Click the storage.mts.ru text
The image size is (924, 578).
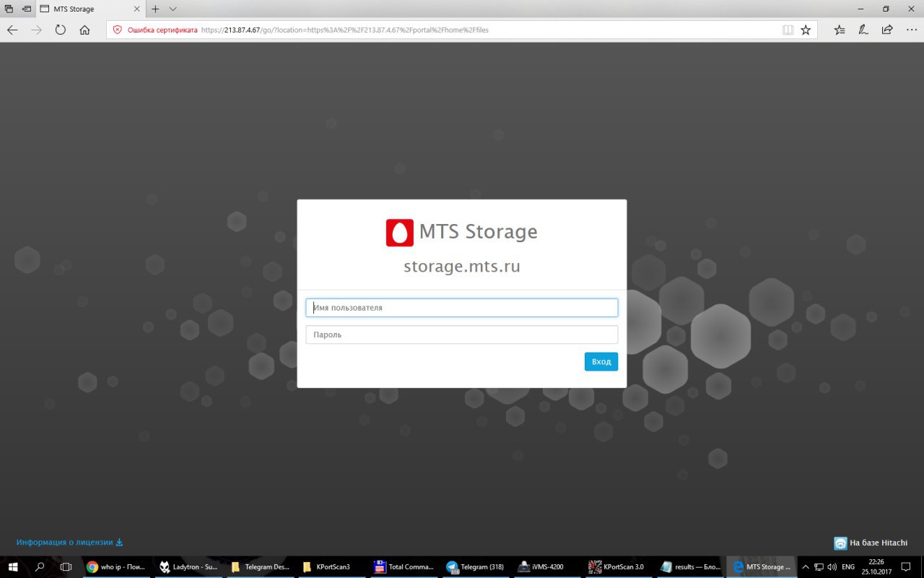pos(462,267)
